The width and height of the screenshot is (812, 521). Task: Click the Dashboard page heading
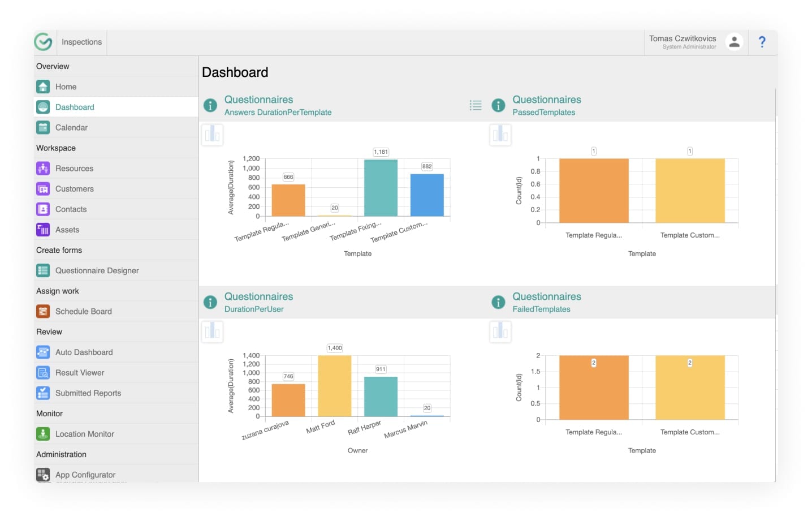coord(235,72)
